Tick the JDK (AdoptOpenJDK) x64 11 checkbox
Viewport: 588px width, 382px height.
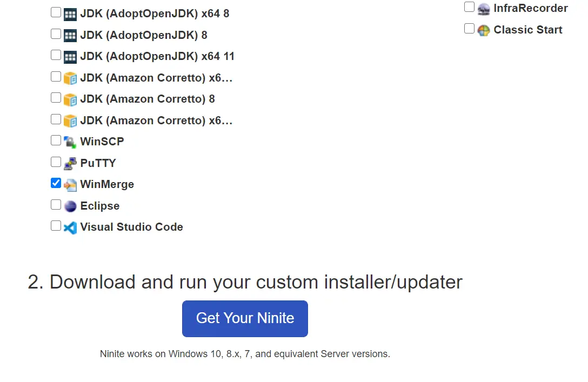(x=56, y=55)
